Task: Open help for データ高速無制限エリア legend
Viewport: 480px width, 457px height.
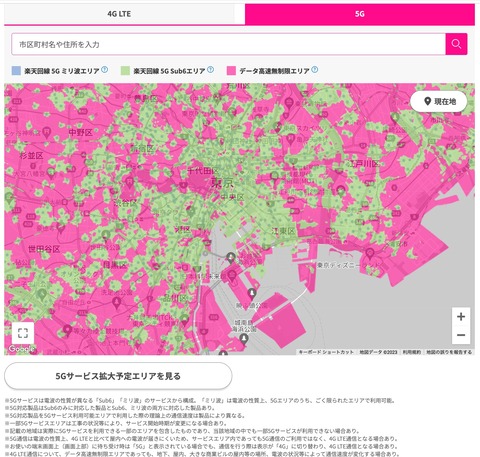Action: [314, 70]
